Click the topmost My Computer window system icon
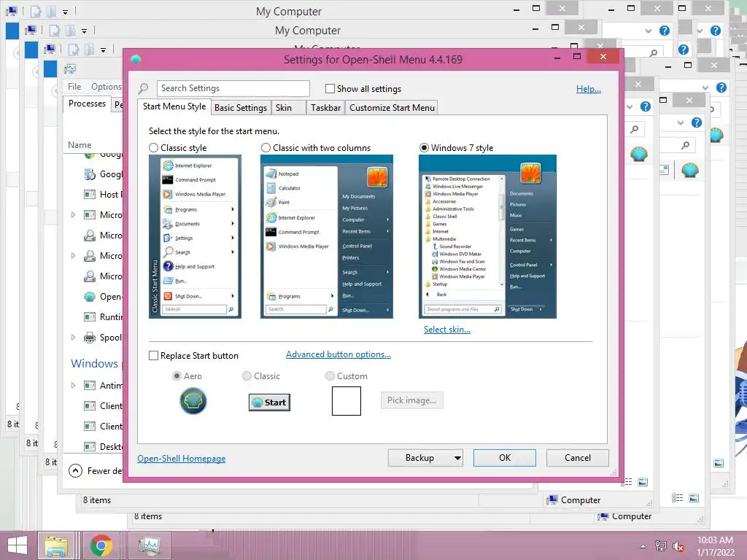The image size is (747, 560). click(x=12, y=10)
